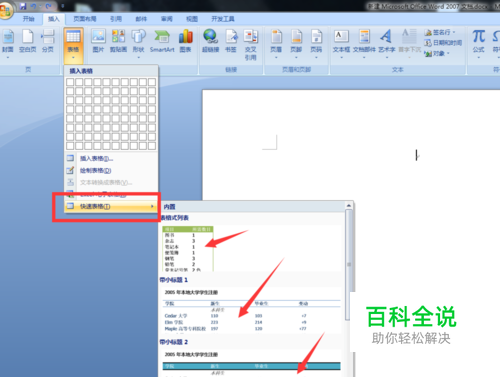Insert a text box with 文本框

point(341,45)
